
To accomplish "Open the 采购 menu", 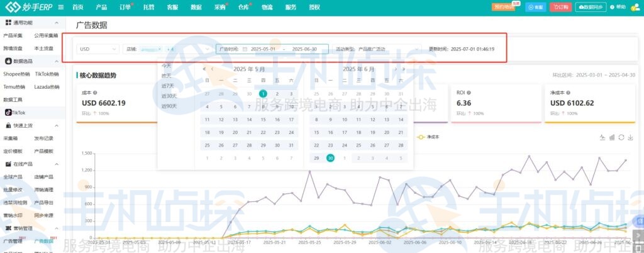I will [219, 8].
